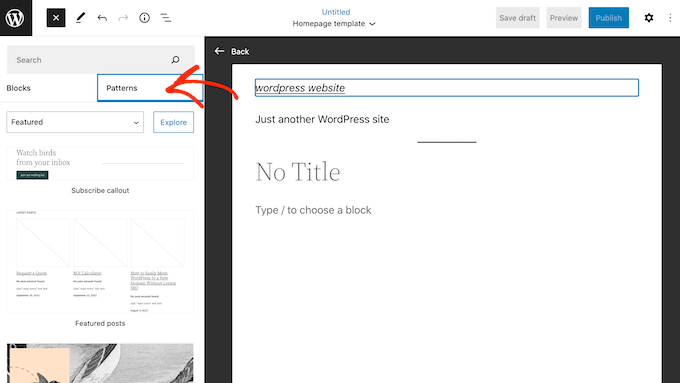
Task: Insert the Subscribe callout pattern
Action: click(x=100, y=163)
